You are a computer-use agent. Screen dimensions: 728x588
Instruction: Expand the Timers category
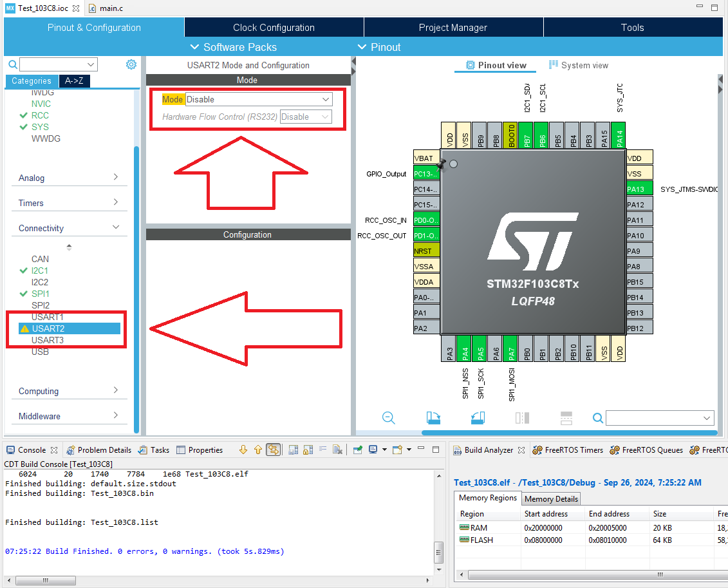(x=69, y=203)
